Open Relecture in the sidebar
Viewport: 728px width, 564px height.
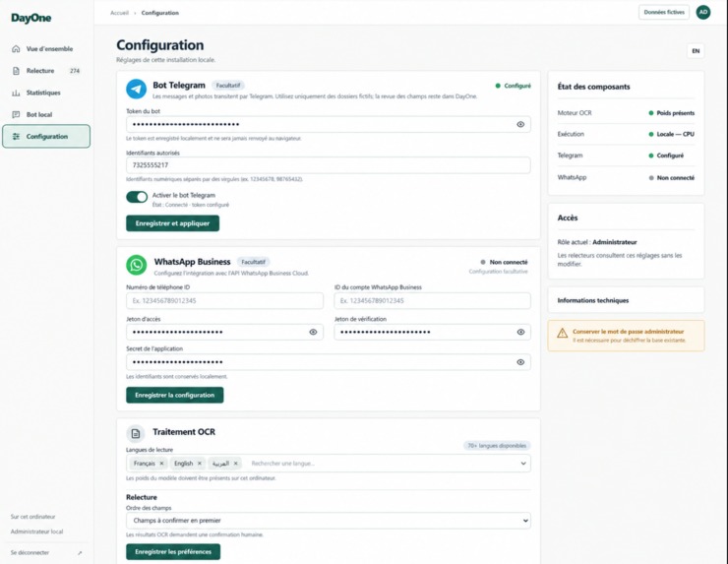tap(46, 71)
